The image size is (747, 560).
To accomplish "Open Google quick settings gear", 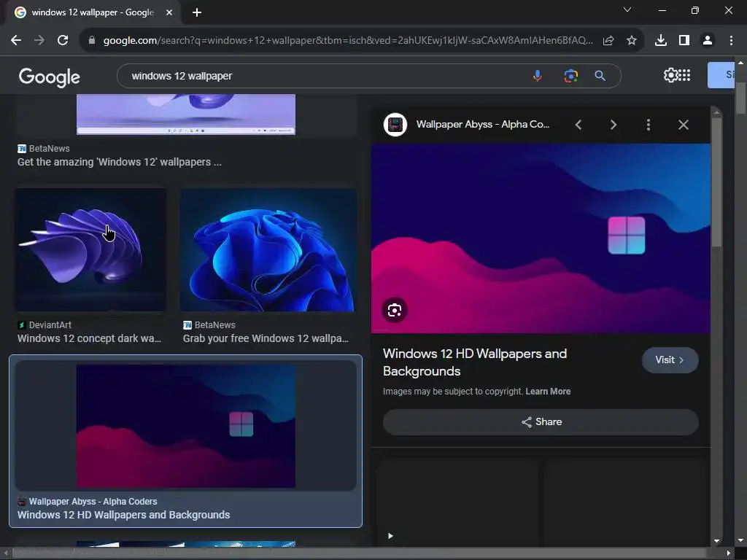I will (670, 75).
